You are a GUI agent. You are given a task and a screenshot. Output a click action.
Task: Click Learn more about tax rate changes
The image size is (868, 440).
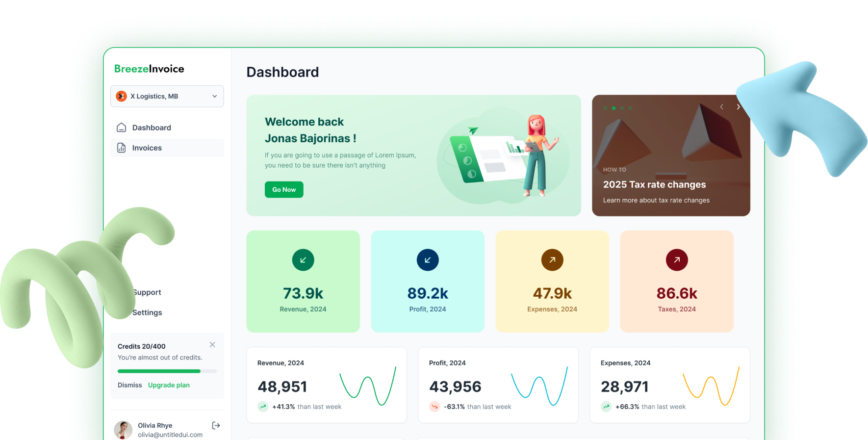[x=656, y=200]
